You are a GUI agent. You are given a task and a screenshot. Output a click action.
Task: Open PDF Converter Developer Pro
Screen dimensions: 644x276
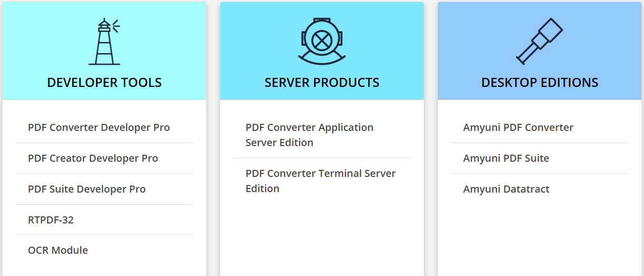(99, 127)
